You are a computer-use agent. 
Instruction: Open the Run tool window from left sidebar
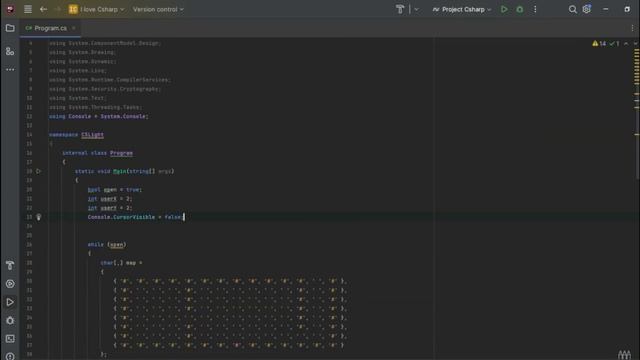(10, 302)
